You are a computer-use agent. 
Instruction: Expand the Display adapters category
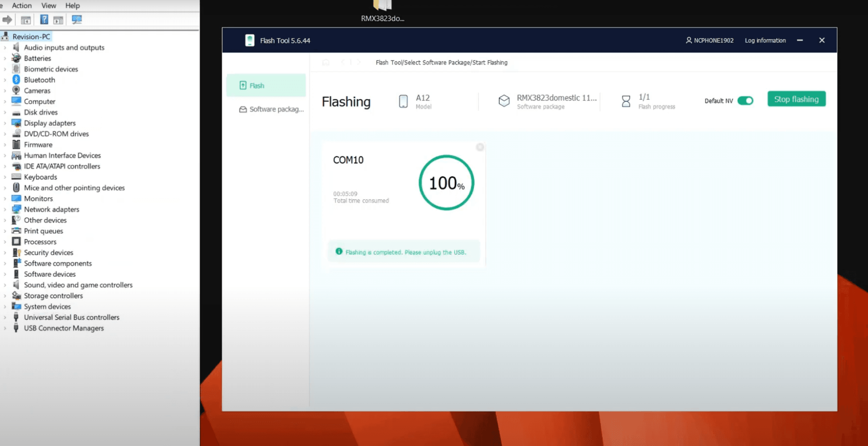click(x=5, y=123)
